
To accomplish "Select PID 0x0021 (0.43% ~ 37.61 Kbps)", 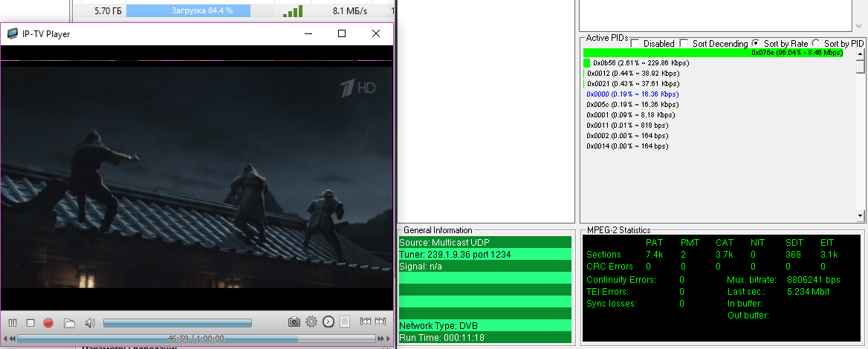I will tap(632, 83).
